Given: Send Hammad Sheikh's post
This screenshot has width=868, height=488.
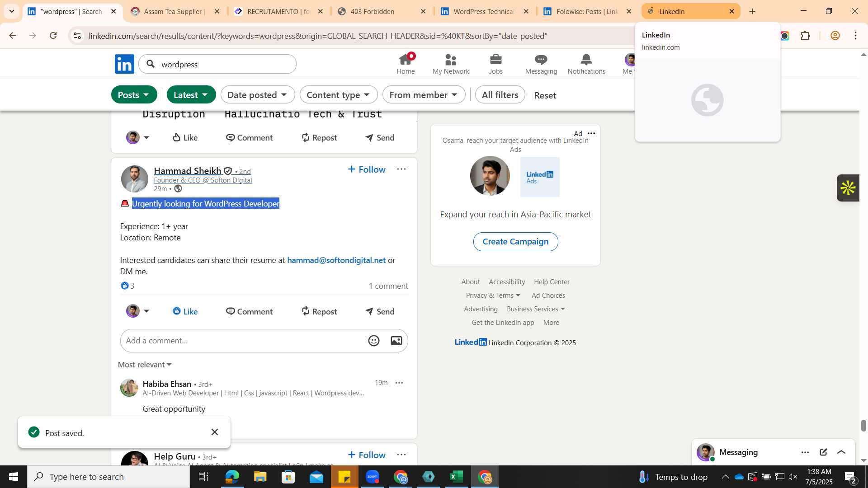Looking at the screenshot, I should 380,311.
